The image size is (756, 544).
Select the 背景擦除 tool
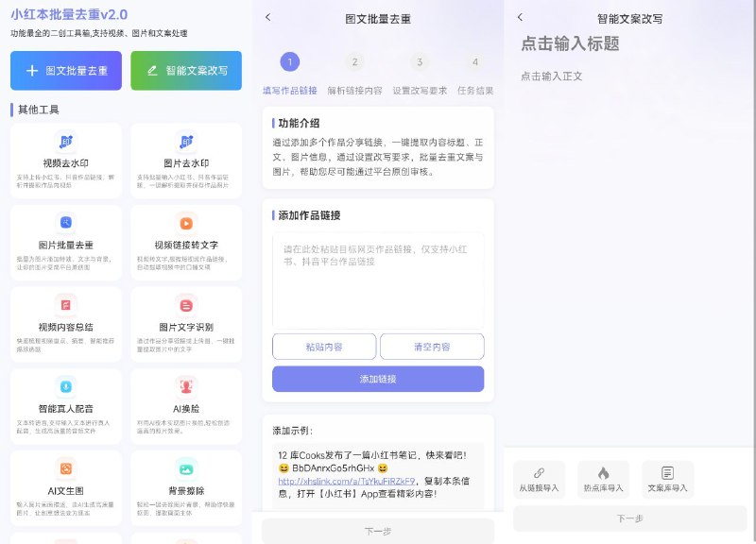[185, 489]
